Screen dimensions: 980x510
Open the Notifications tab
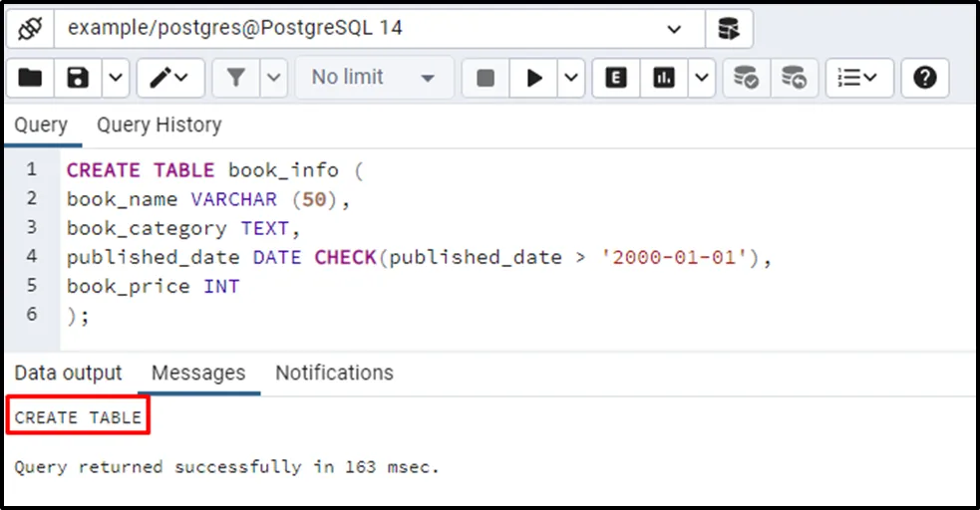click(334, 374)
